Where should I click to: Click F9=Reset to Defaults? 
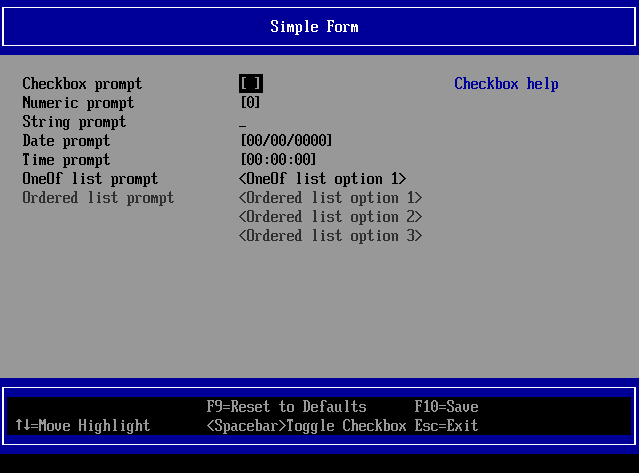[286, 407]
